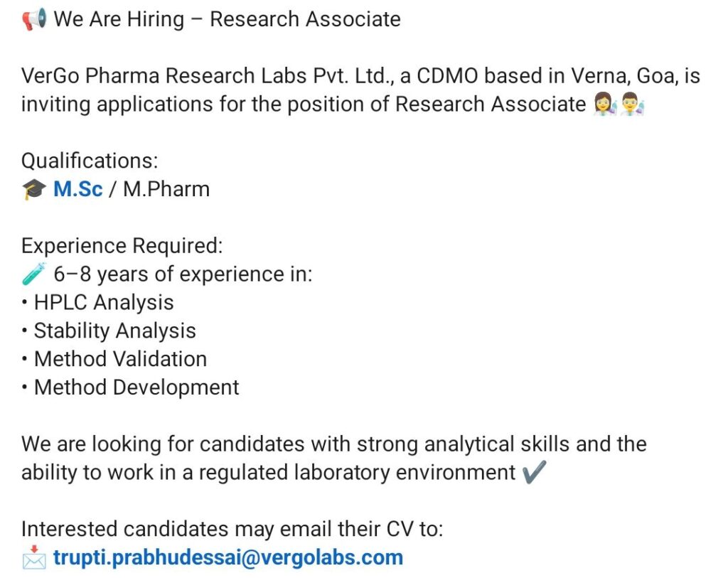This screenshot has width=728, height=578.
Task: Click the envelope email icon
Action: pyautogui.click(x=34, y=558)
